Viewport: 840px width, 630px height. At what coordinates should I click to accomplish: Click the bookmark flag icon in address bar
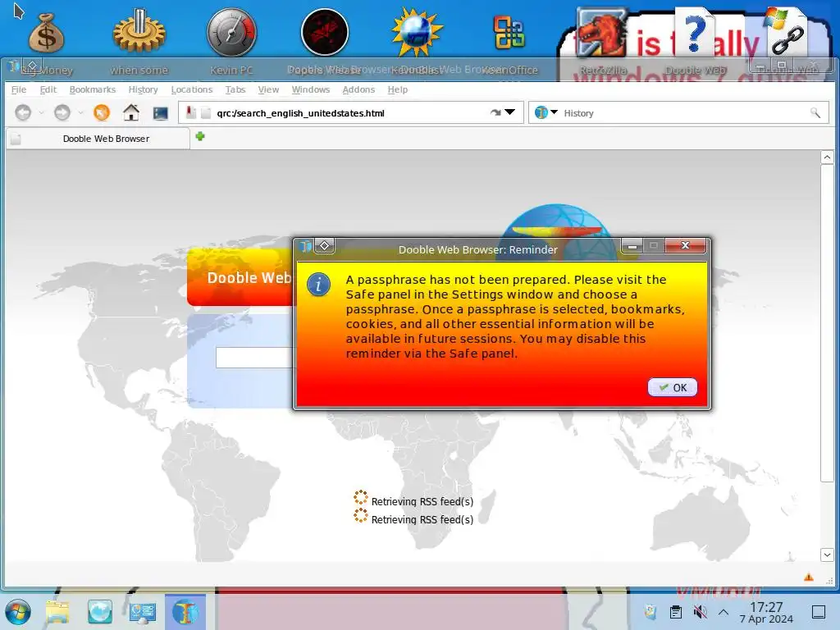coord(190,112)
